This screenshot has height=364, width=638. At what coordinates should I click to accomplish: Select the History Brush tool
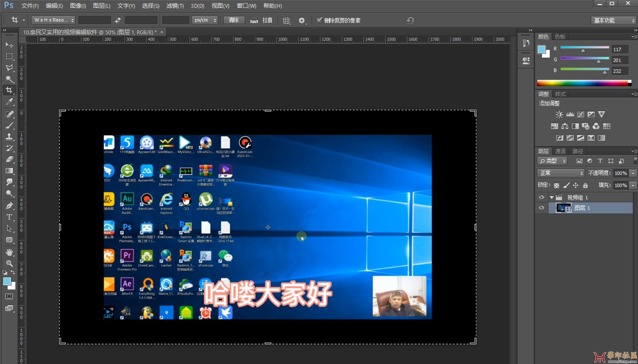tap(9, 148)
